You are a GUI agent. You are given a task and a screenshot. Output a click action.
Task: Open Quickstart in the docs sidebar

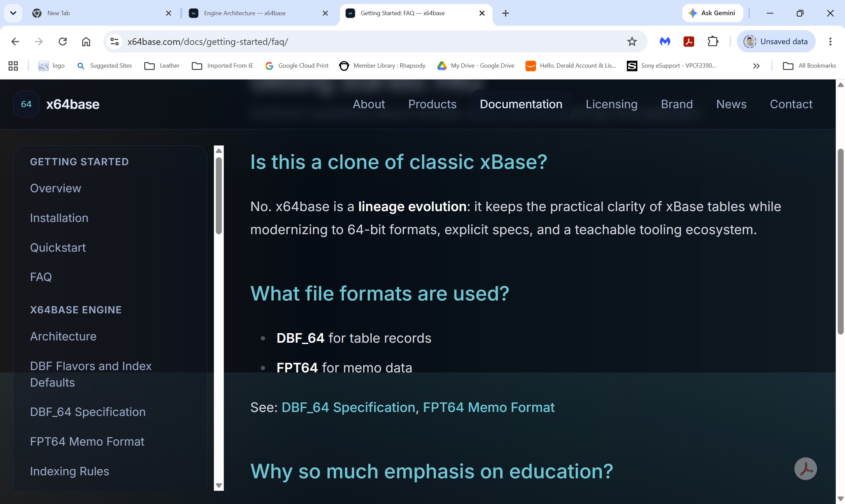pyautogui.click(x=58, y=247)
